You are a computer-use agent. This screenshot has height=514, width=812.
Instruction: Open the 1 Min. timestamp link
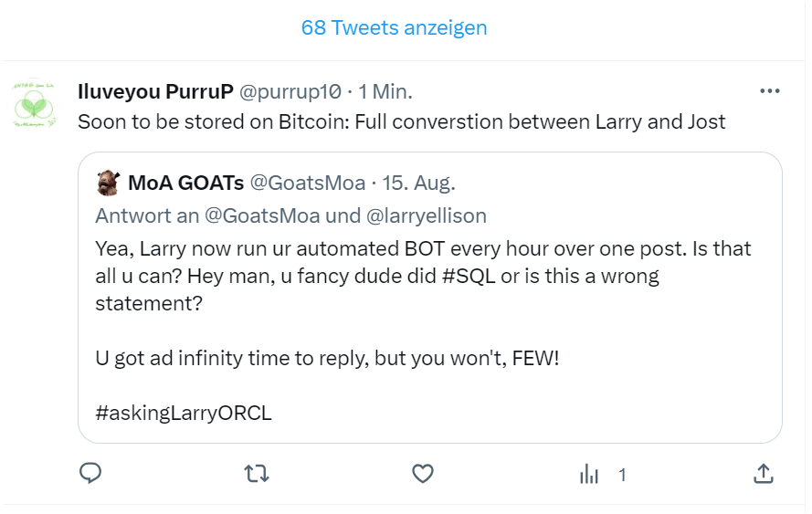pos(385,92)
